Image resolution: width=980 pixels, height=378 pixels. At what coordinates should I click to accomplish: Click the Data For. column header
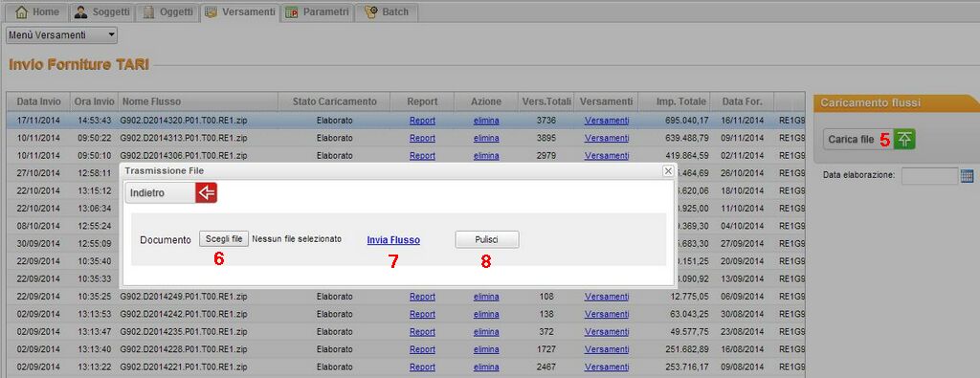coord(743,101)
